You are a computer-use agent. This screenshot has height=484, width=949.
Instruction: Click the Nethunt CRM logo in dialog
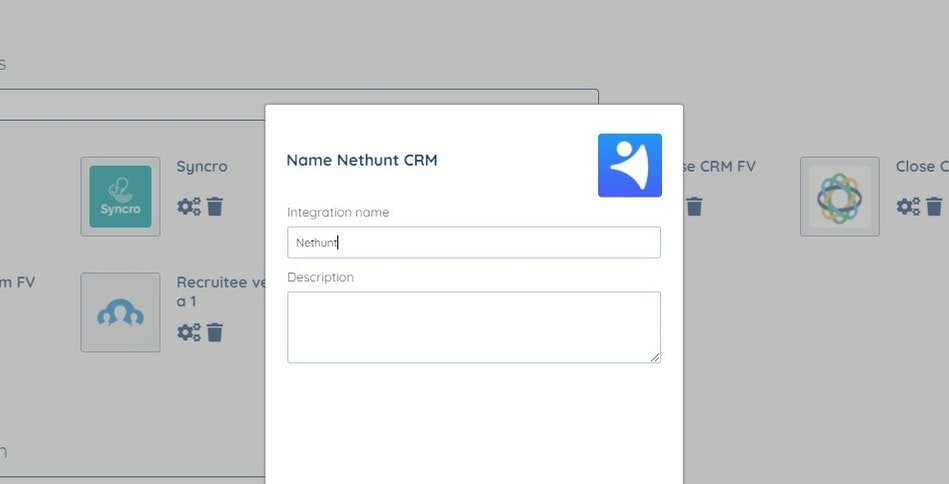click(629, 165)
